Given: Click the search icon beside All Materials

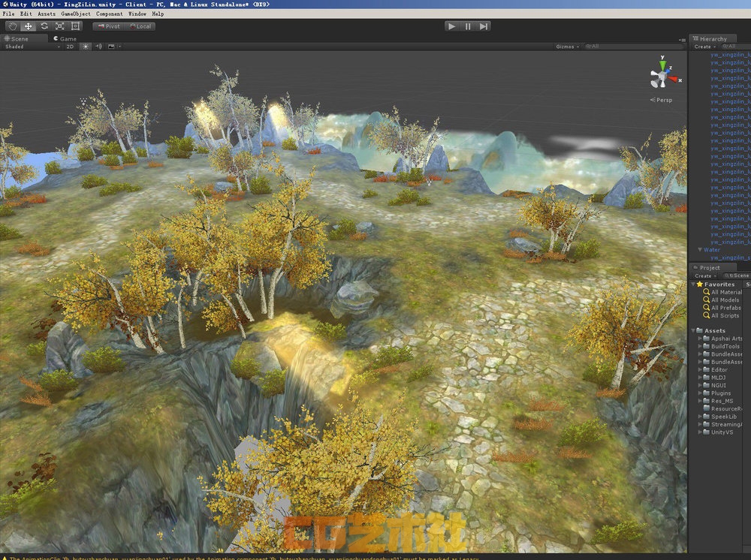Looking at the screenshot, I should click(x=706, y=292).
